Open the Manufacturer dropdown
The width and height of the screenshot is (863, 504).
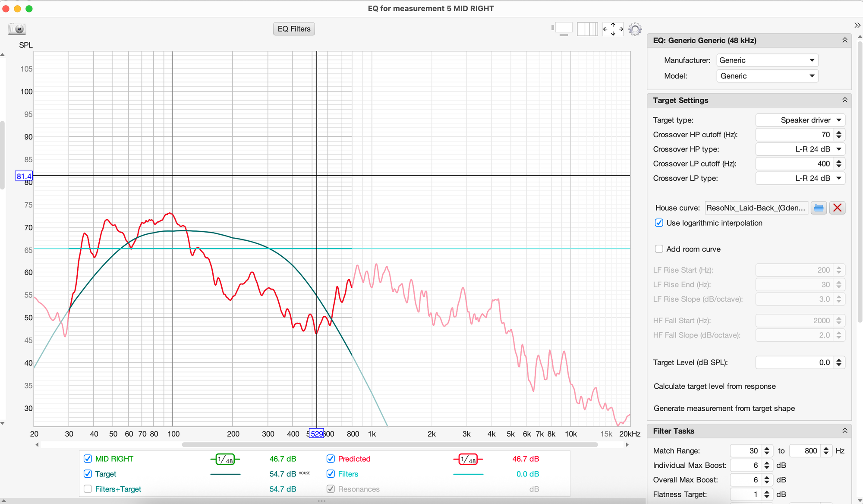point(767,60)
